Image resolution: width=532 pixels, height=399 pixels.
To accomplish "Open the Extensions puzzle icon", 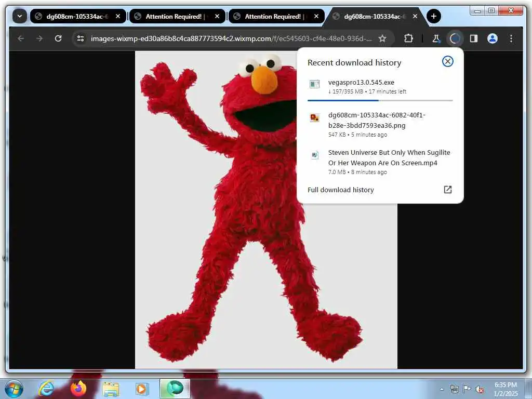I will click(x=408, y=38).
